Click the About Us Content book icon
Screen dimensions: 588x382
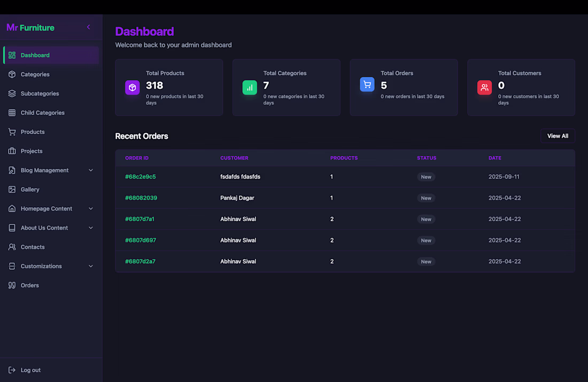coord(12,228)
